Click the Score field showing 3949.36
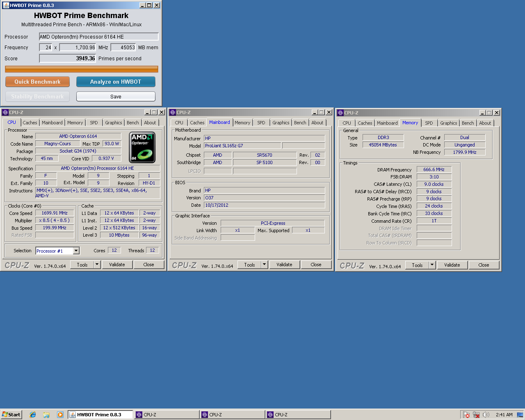525x420 pixels. 68,58
